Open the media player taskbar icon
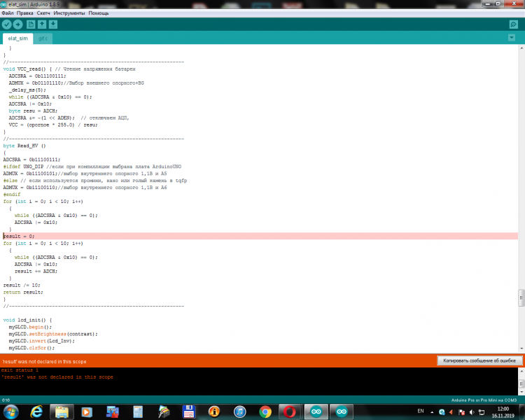This screenshot has height=420, width=525. pos(86,412)
